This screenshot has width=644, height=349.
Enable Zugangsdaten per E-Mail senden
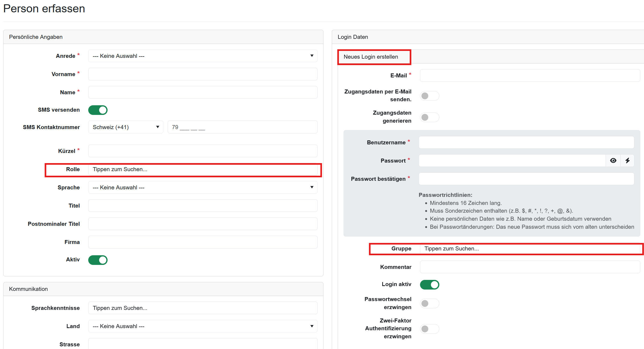tap(429, 96)
